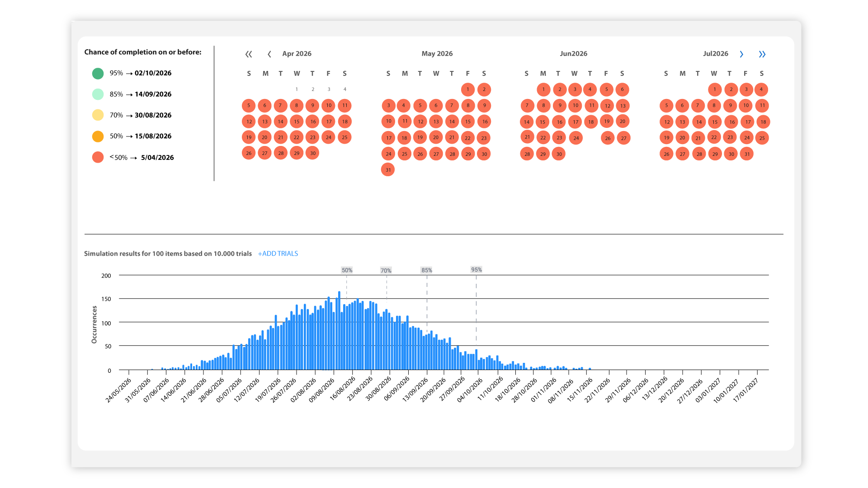The image size is (868, 488).
Task: Click the 70% marker label on histogram
Action: click(386, 271)
